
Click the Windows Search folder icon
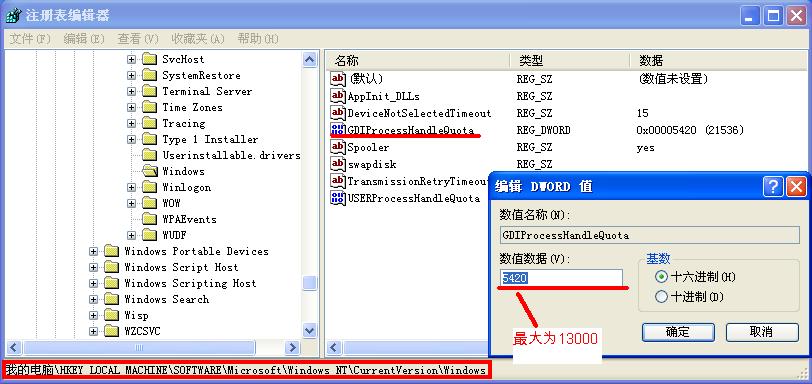click(x=111, y=299)
